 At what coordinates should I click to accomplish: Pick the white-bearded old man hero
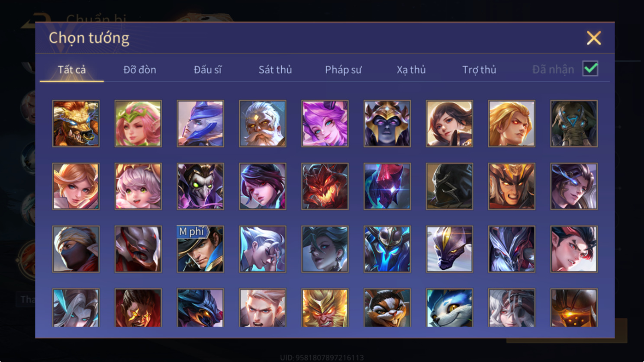point(262,124)
